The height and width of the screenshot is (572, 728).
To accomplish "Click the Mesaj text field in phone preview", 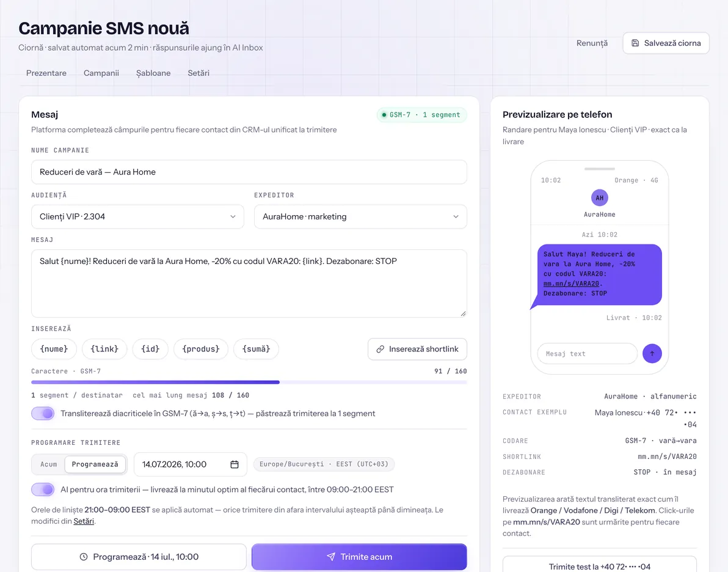I will (588, 354).
